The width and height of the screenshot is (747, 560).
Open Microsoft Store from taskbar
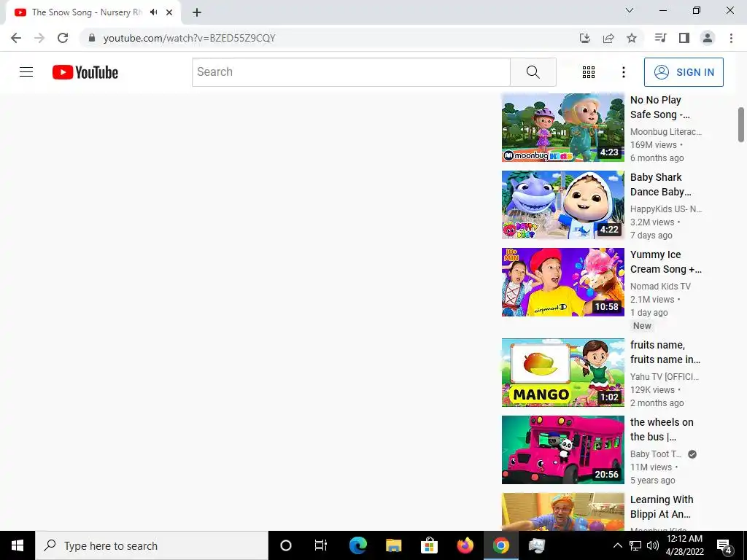pos(429,545)
